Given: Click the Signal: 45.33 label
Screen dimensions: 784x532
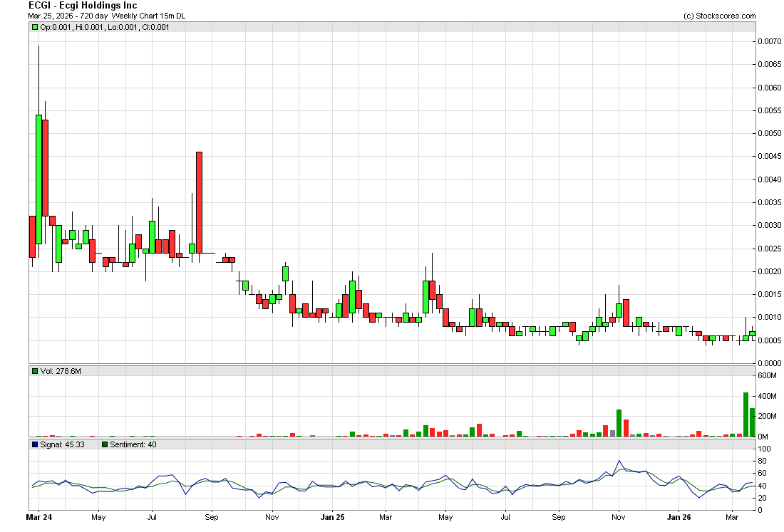Looking at the screenshot, I should [62, 444].
